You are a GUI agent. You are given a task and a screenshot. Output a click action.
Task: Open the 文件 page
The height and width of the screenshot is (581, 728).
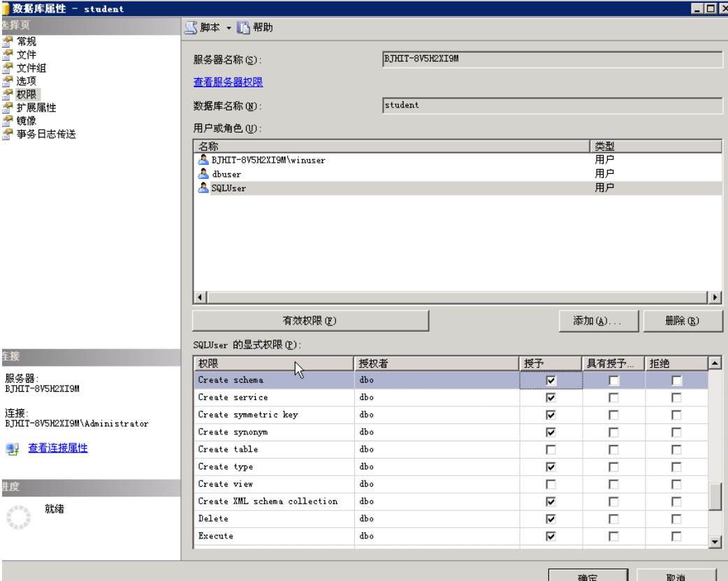tap(27, 54)
